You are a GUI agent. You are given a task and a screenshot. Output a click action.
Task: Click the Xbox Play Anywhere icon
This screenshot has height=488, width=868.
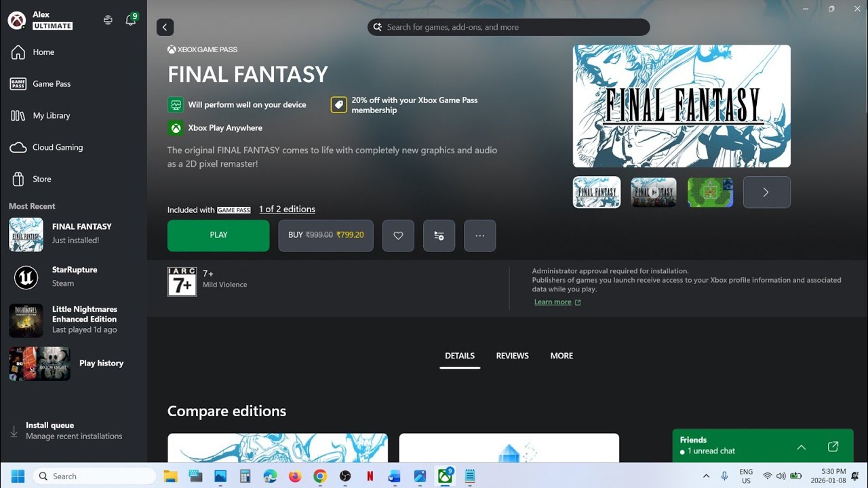pos(176,128)
